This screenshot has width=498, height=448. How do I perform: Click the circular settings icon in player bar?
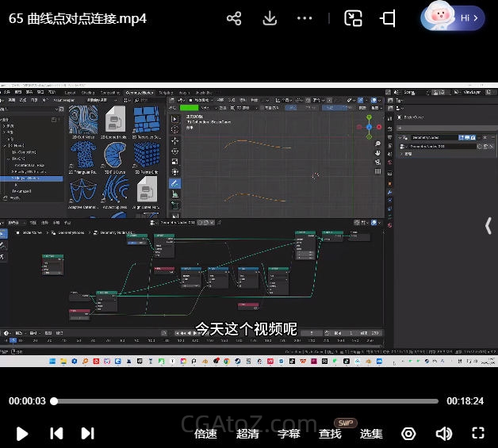(x=408, y=434)
